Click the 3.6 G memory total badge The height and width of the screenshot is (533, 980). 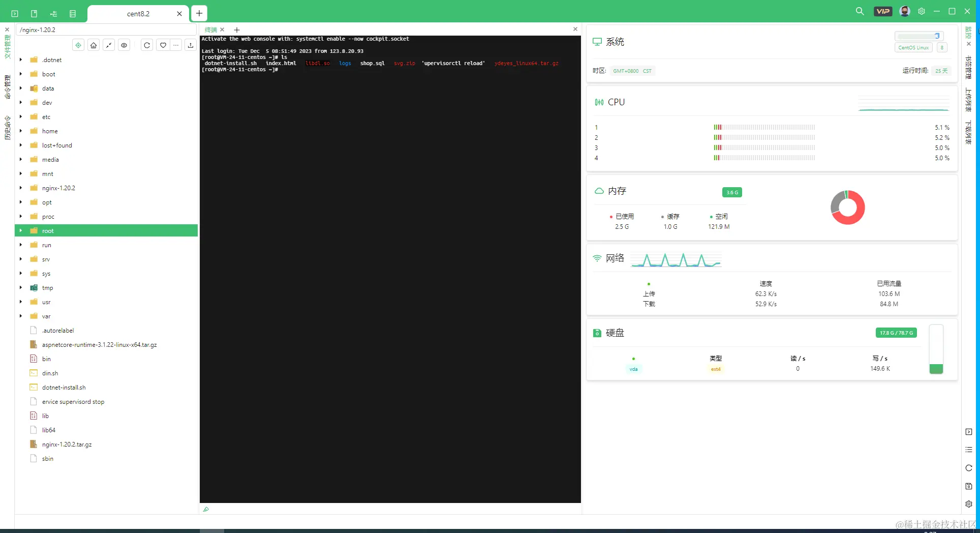pos(732,192)
